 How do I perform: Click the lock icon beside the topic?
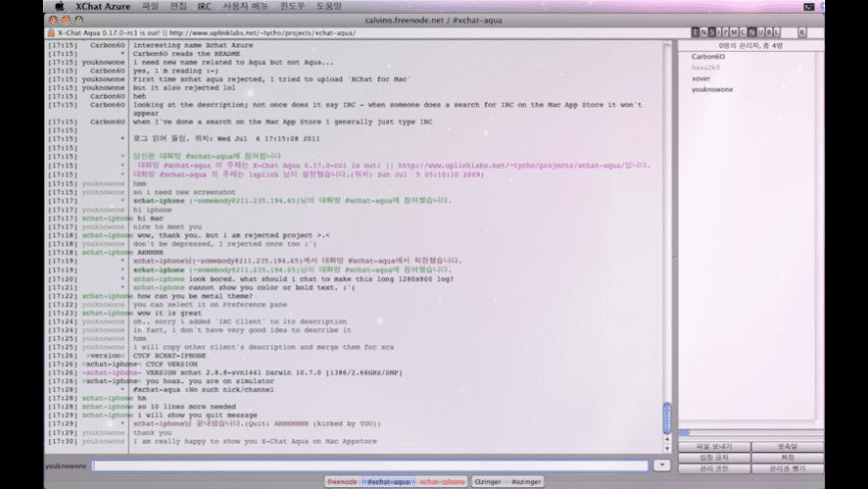click(51, 33)
